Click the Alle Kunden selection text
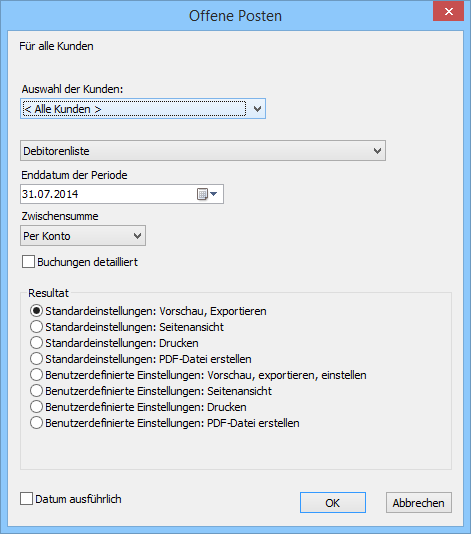 click(x=63, y=109)
